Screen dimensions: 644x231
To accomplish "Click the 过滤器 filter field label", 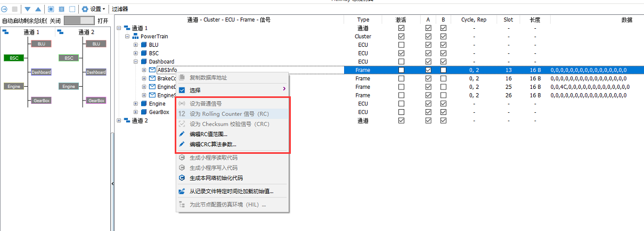I will [x=119, y=9].
